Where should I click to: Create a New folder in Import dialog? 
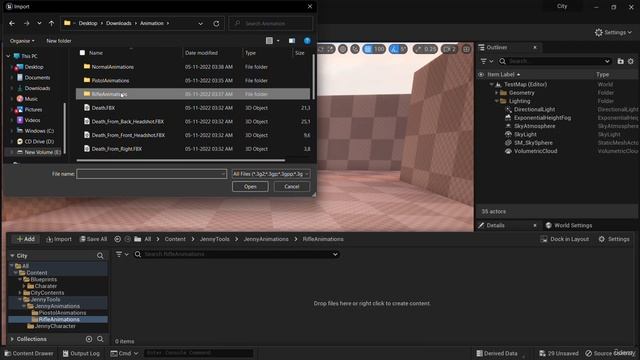[x=59, y=41]
